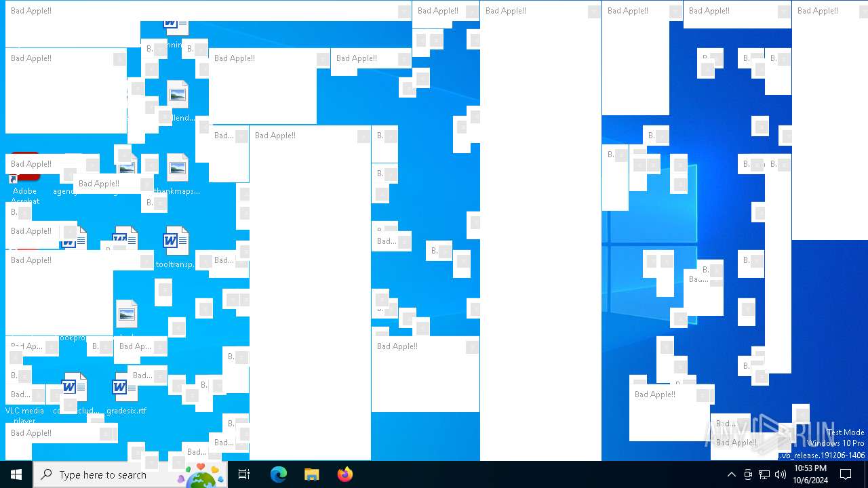Open the Windows Start menu
Screen dimensions: 868x488
pyautogui.click(x=16, y=474)
